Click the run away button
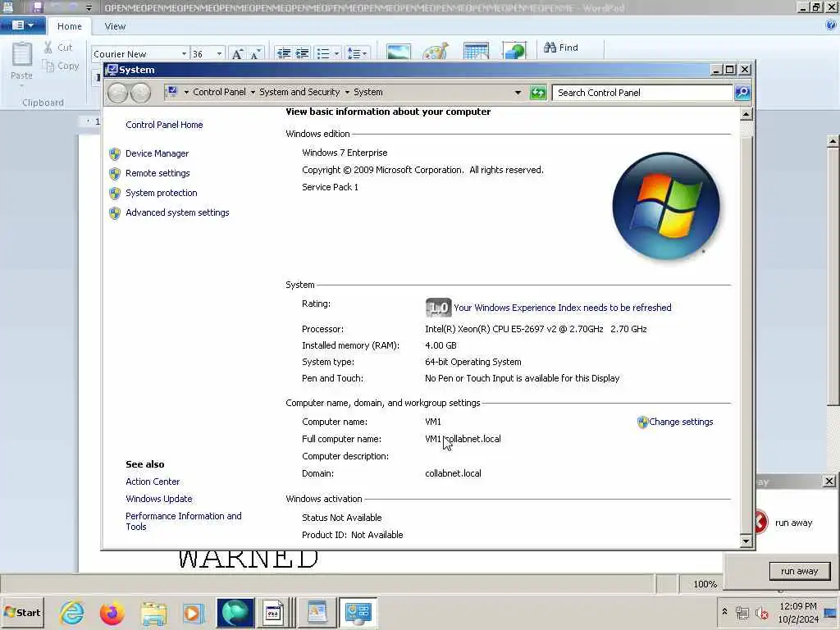This screenshot has width=840, height=630. click(x=799, y=571)
